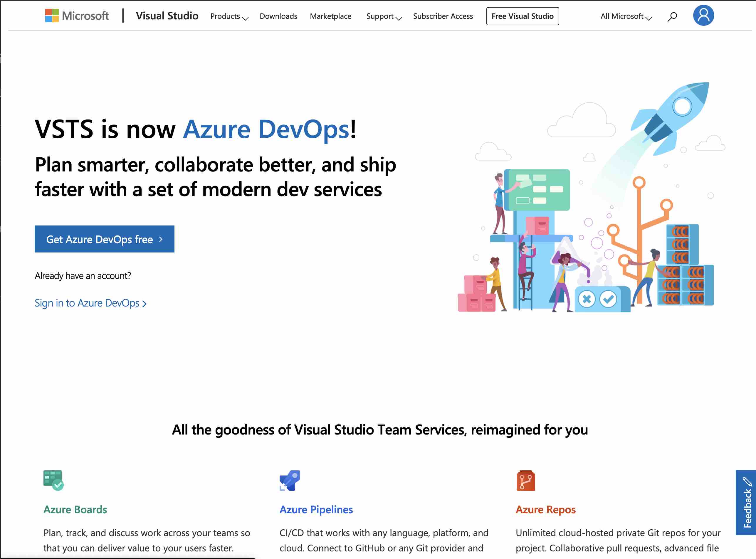Click the Microsoft logo
756x559 pixels.
77,16
